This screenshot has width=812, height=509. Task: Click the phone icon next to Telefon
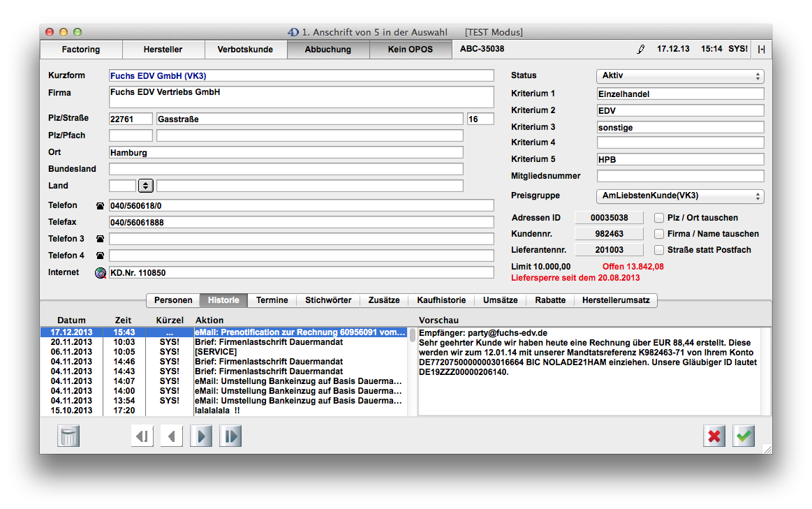[100, 206]
